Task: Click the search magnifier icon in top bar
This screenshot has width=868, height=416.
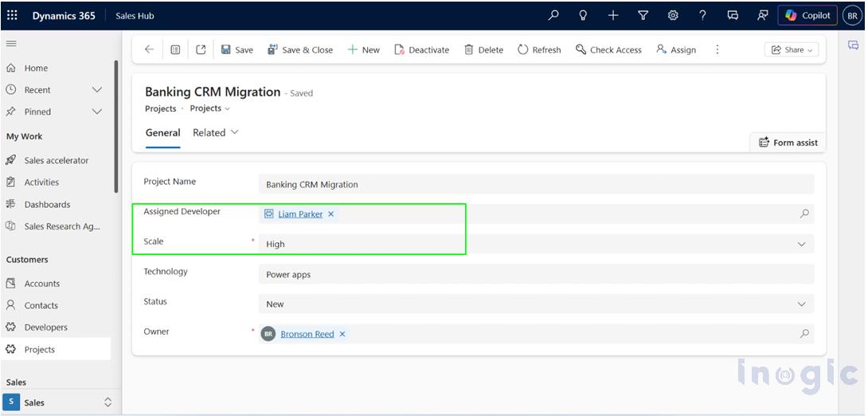Action: coord(553,15)
